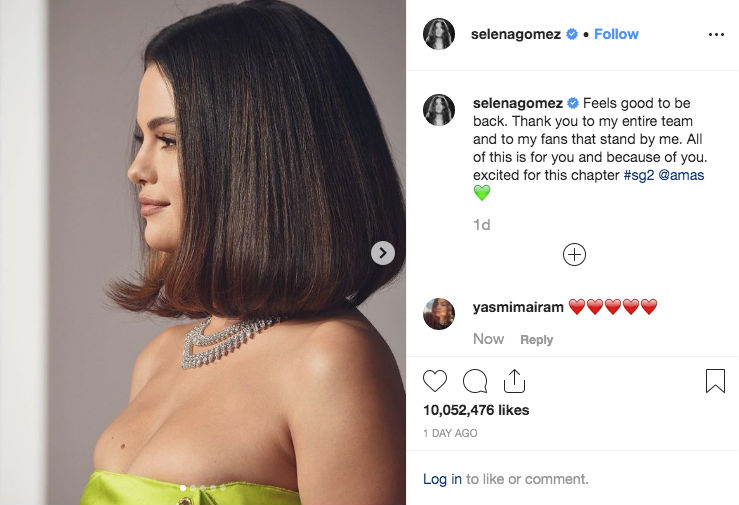The height and width of the screenshot is (505, 739).
Task: Click the carousel pagination dots
Action: click(203, 488)
